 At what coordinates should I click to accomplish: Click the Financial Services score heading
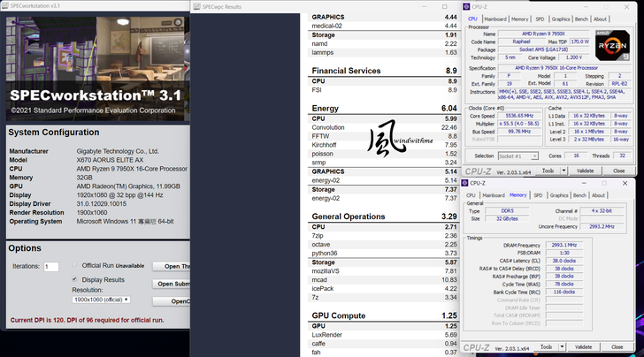point(384,71)
